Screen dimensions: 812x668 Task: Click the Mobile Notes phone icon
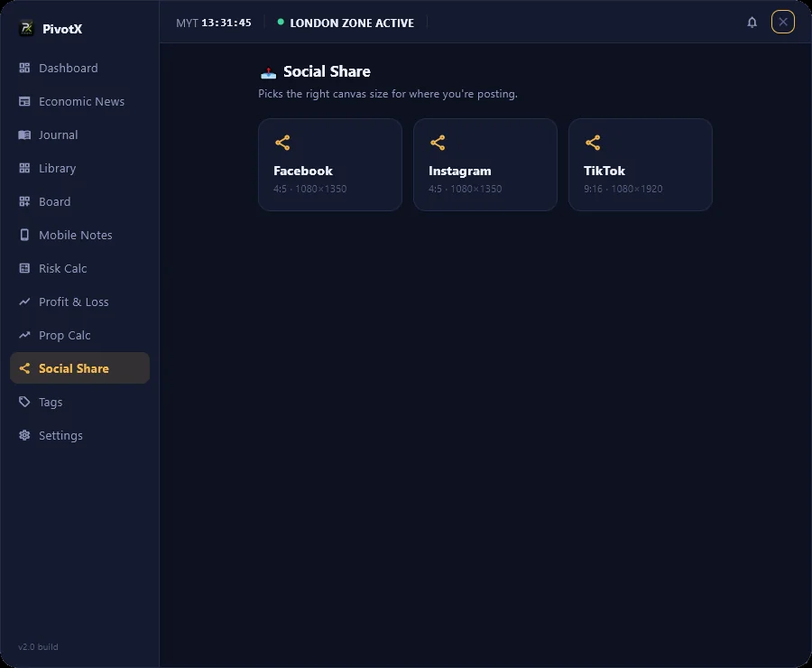point(24,235)
